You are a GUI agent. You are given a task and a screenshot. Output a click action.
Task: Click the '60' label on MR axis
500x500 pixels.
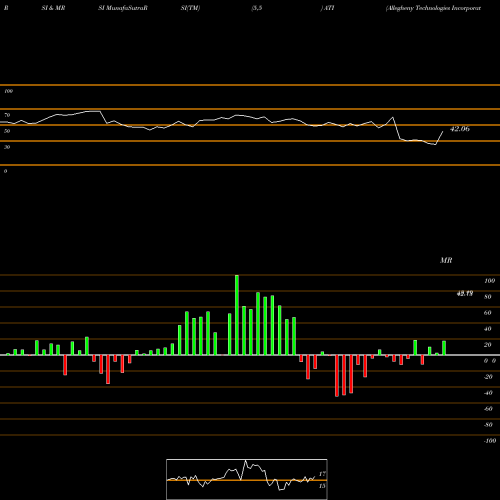[488, 313]
